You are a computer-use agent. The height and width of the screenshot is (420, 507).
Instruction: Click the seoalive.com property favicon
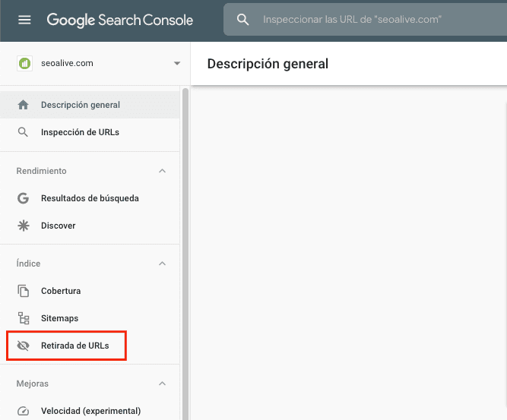click(x=24, y=63)
